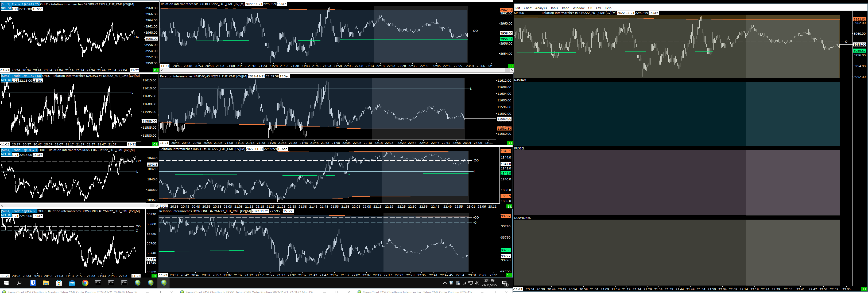Open the Analysis menu

point(541,8)
